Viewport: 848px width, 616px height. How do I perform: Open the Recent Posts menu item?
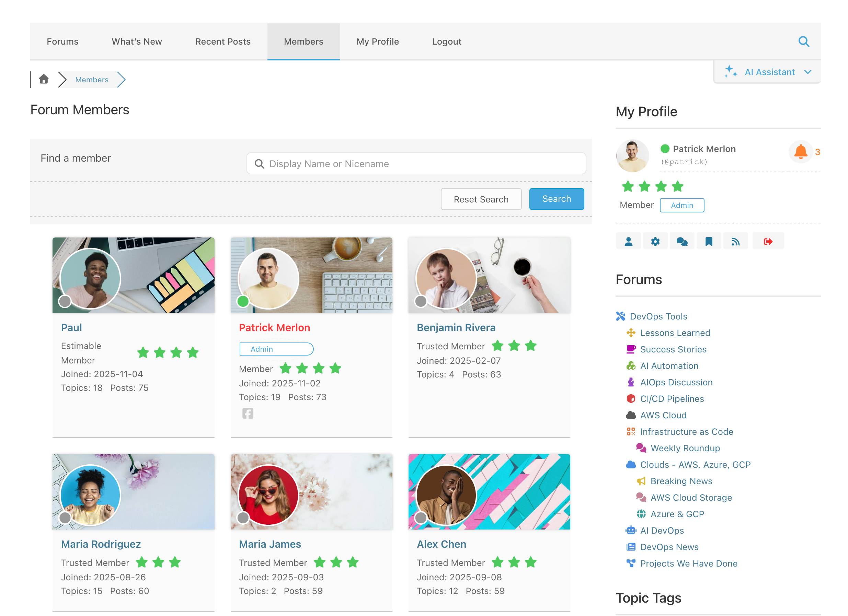tap(222, 42)
